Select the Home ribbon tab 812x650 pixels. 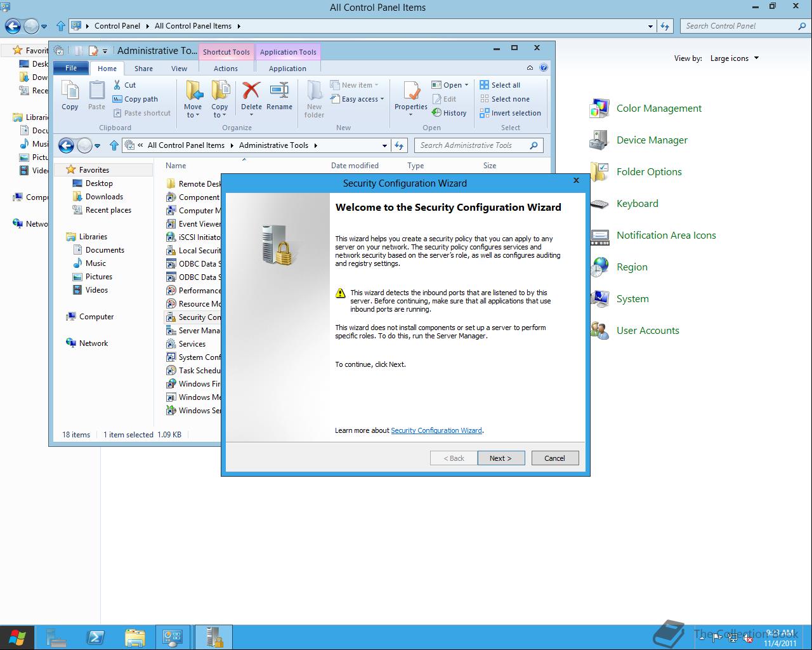(107, 69)
